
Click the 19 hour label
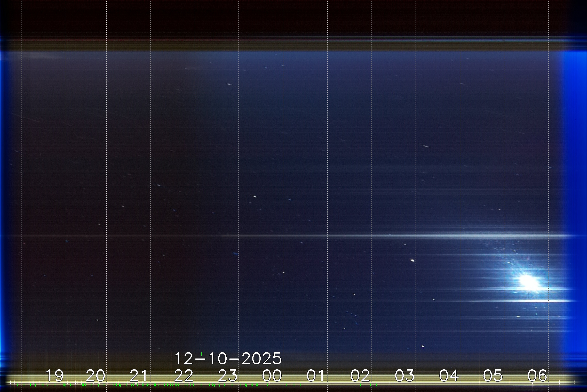tap(54, 375)
